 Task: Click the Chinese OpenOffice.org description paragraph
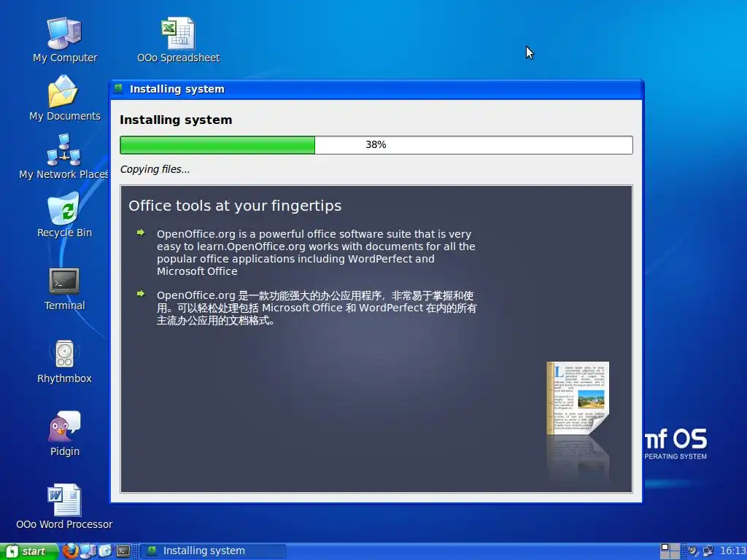(x=317, y=308)
